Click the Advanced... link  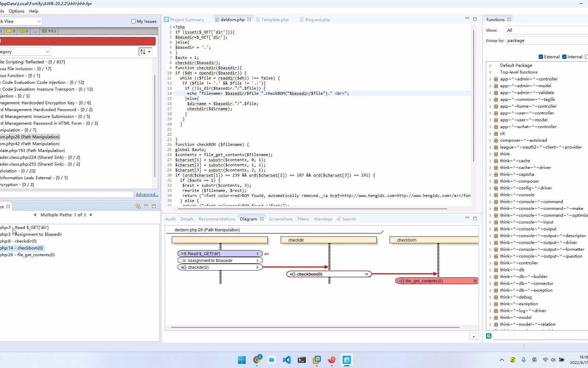pyautogui.click(x=147, y=195)
